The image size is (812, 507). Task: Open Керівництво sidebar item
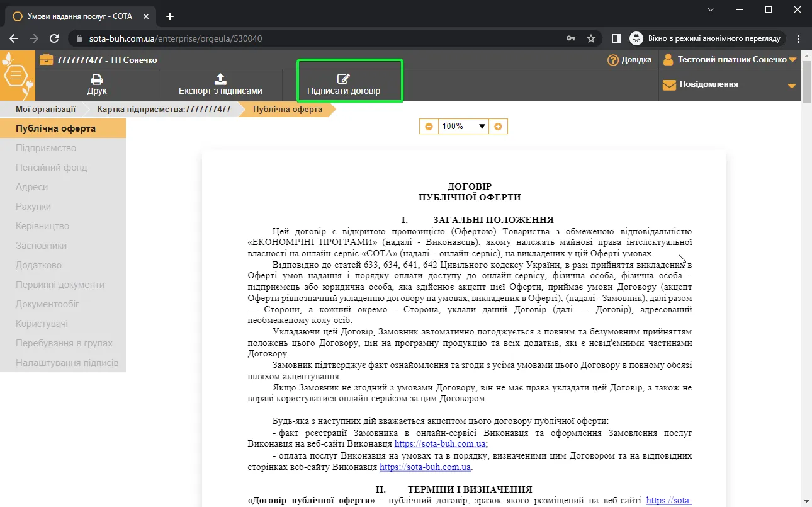click(63, 226)
